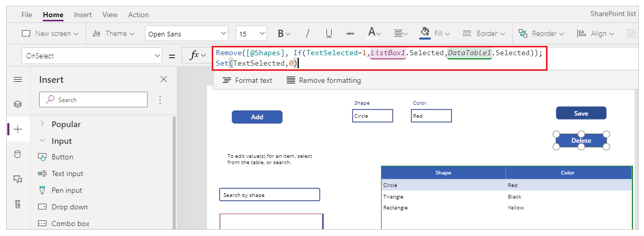The width and height of the screenshot is (644, 236).
Task: Open the Advanced tools icon in left rail
Action: pyautogui.click(x=18, y=204)
